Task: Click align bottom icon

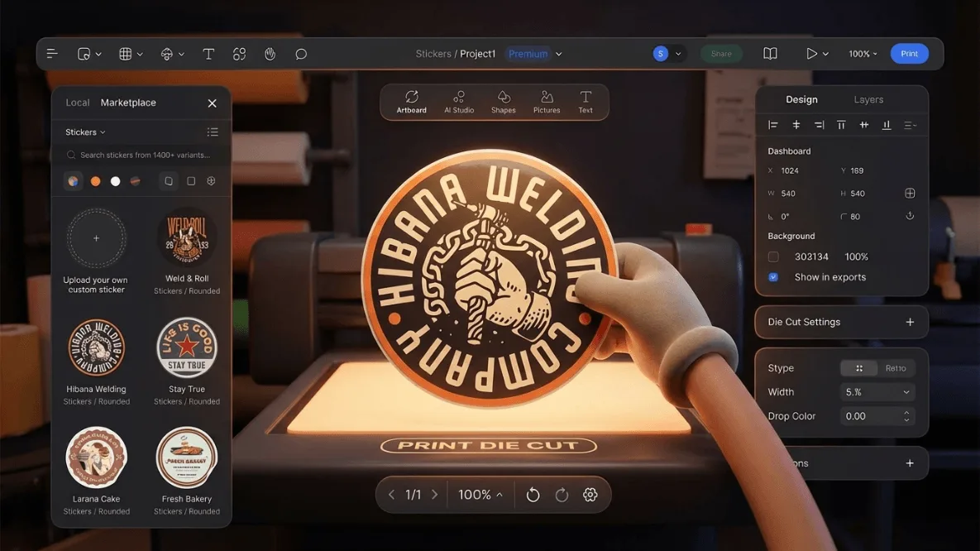Action: coord(887,125)
